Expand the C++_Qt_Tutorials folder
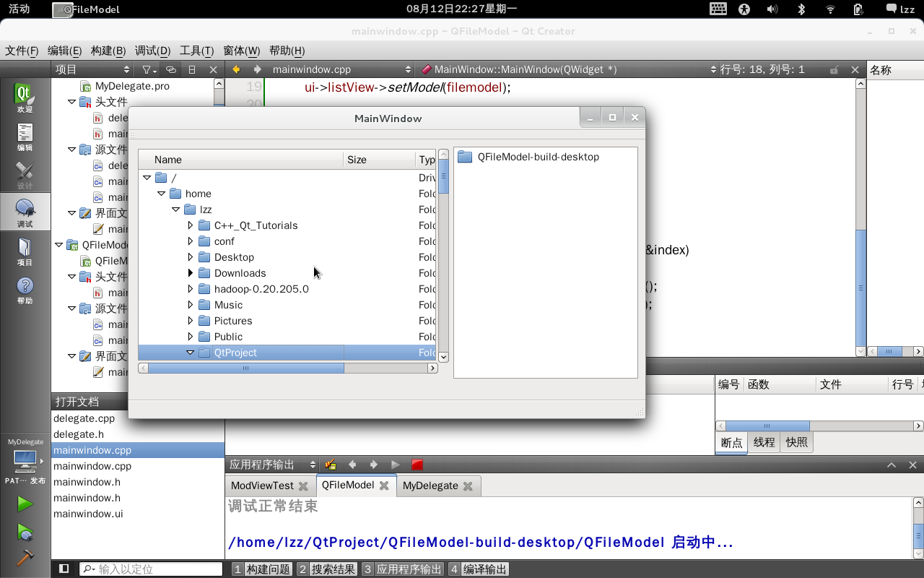The width and height of the screenshot is (924, 578). click(191, 225)
